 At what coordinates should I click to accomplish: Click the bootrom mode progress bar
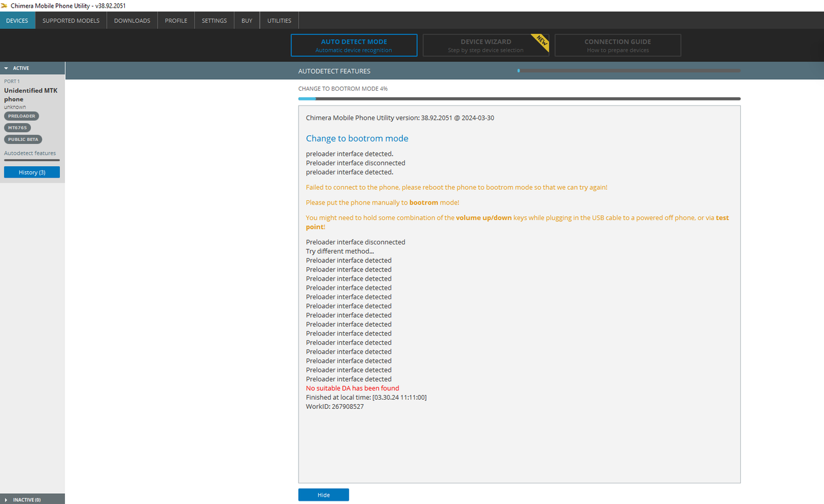pyautogui.click(x=520, y=98)
